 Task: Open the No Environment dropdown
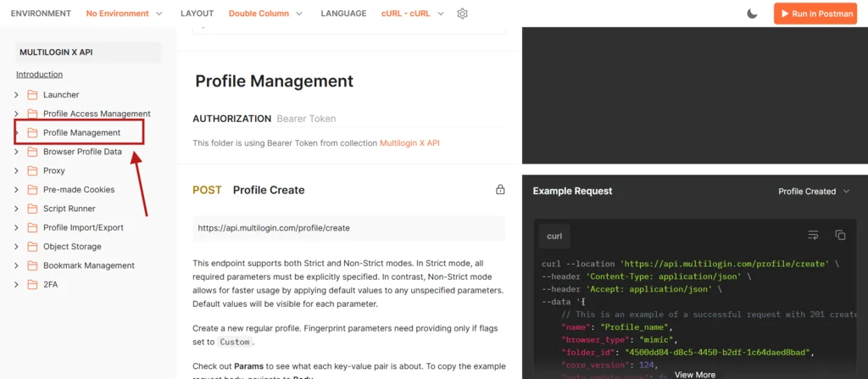click(x=124, y=14)
